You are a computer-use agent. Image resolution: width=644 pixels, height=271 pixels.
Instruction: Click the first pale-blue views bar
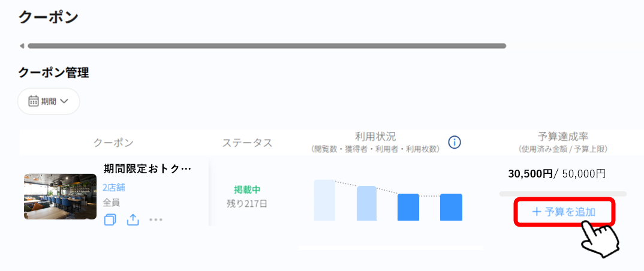[324, 200]
